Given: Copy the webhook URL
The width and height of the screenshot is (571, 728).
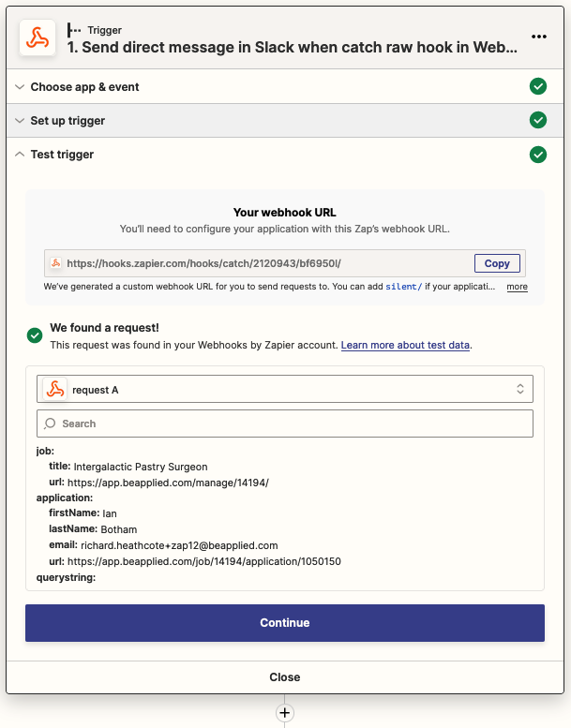Looking at the screenshot, I should click(x=497, y=263).
